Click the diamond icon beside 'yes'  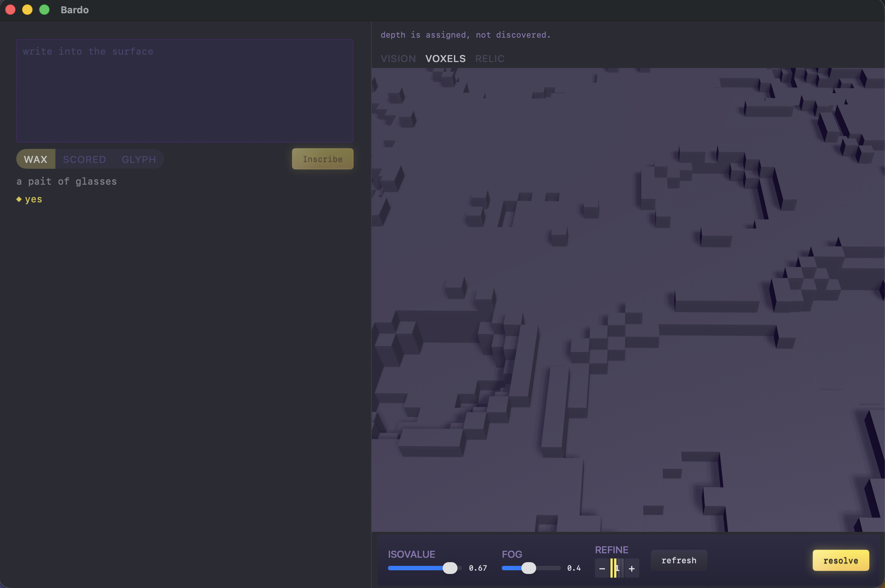point(19,199)
